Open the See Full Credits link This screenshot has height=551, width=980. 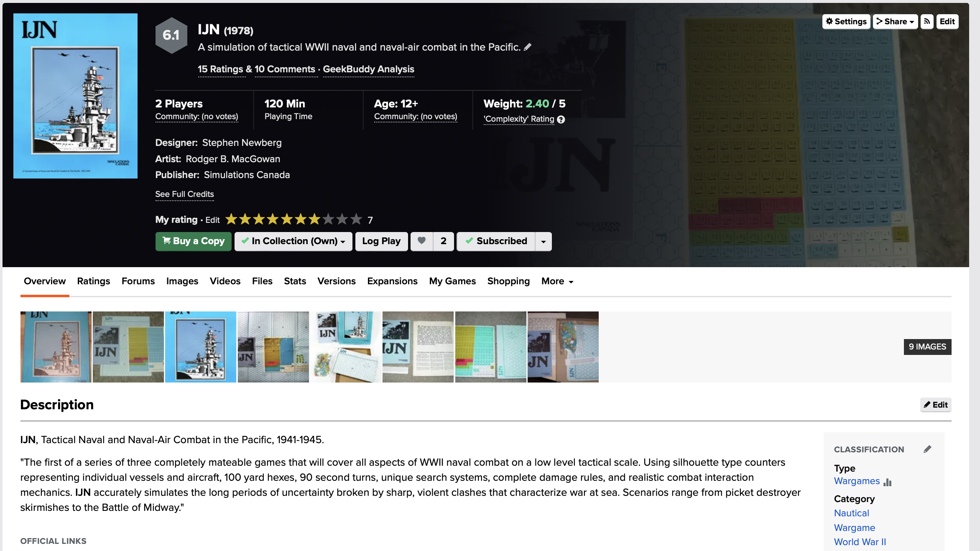pyautogui.click(x=184, y=194)
